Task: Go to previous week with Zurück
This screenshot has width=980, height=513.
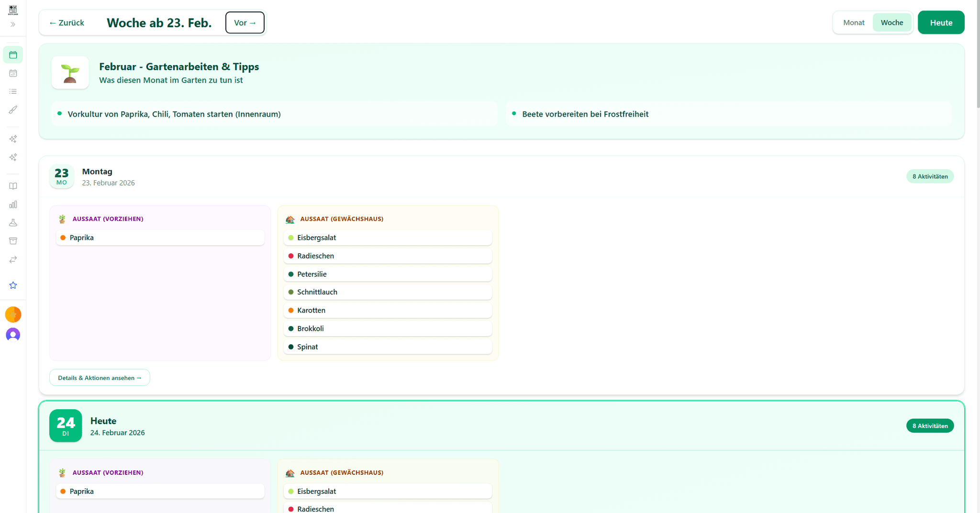Action: (x=67, y=23)
